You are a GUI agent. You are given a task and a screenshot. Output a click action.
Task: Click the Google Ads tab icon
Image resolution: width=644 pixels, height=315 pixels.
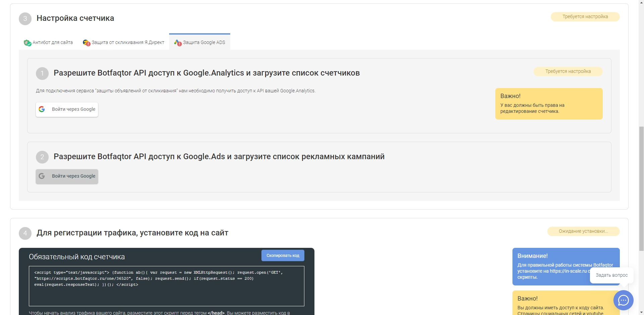178,43
